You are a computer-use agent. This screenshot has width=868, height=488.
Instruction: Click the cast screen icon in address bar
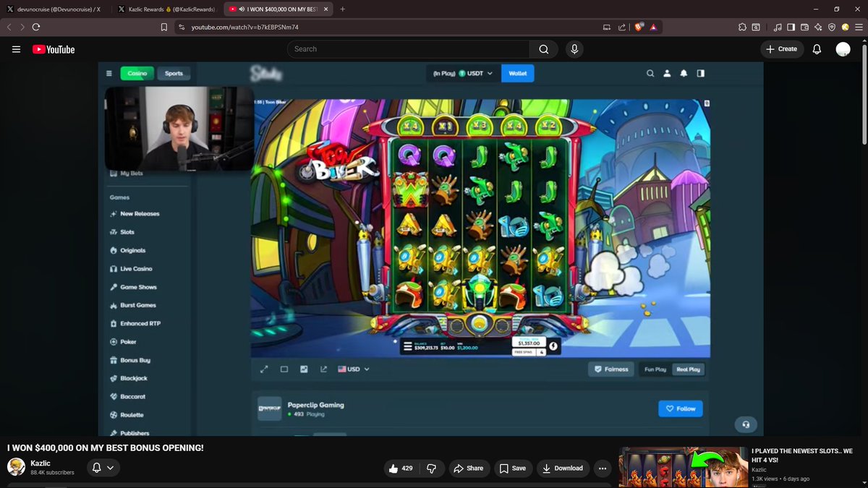point(607,27)
